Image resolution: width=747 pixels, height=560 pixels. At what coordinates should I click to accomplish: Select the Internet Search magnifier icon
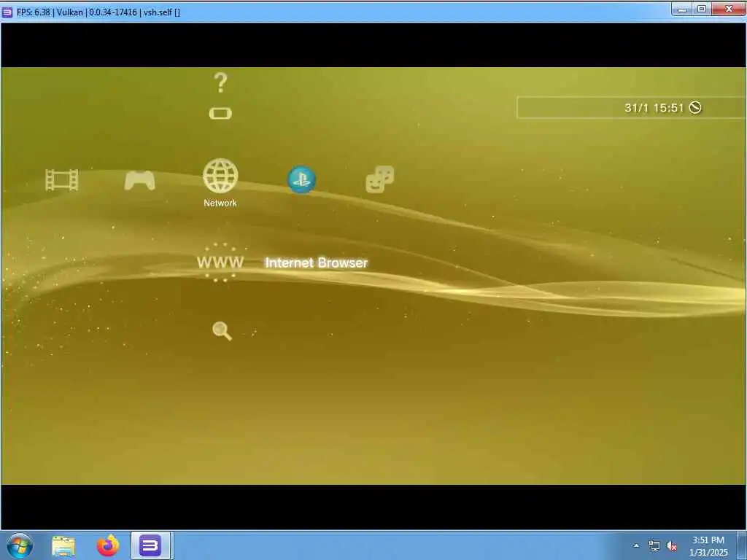[222, 331]
